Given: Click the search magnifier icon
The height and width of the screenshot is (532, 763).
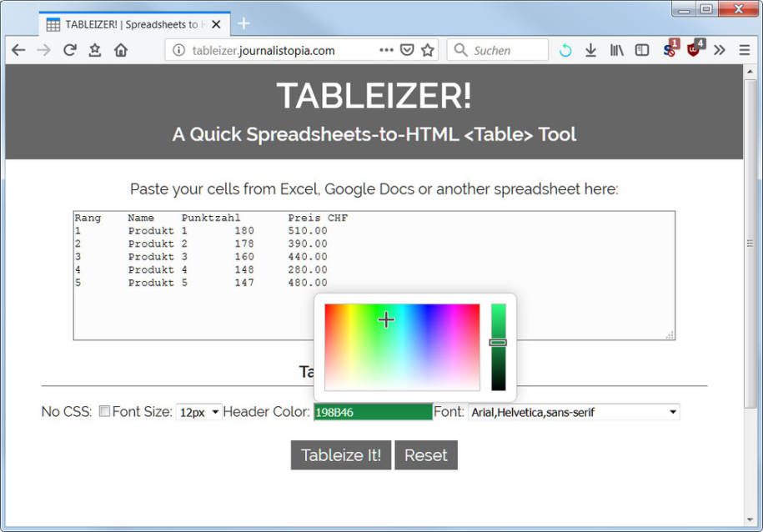Looking at the screenshot, I should [x=460, y=50].
